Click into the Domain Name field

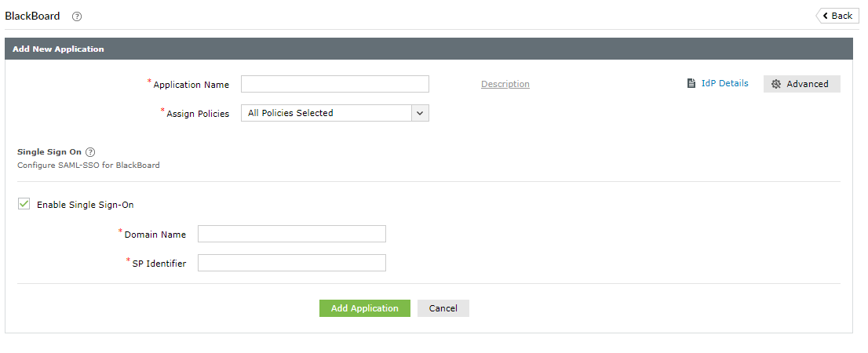click(x=291, y=234)
